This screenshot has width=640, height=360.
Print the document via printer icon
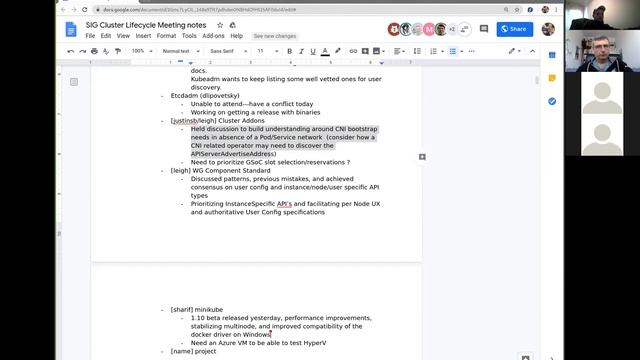pyautogui.click(x=94, y=51)
